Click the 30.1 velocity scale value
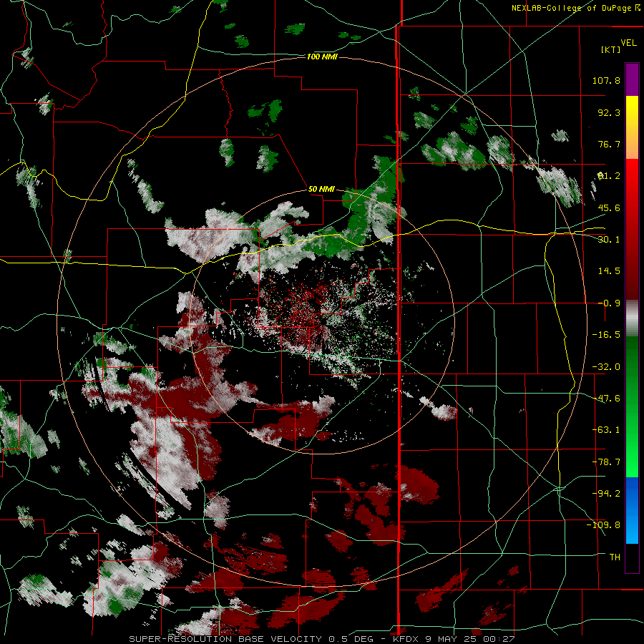The height and width of the screenshot is (644, 644). tap(609, 240)
